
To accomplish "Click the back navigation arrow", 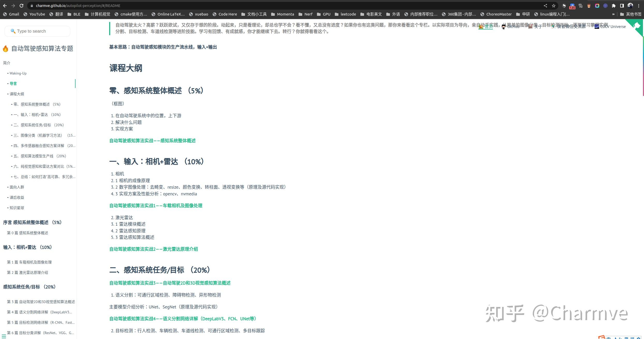I will coord(5,5).
